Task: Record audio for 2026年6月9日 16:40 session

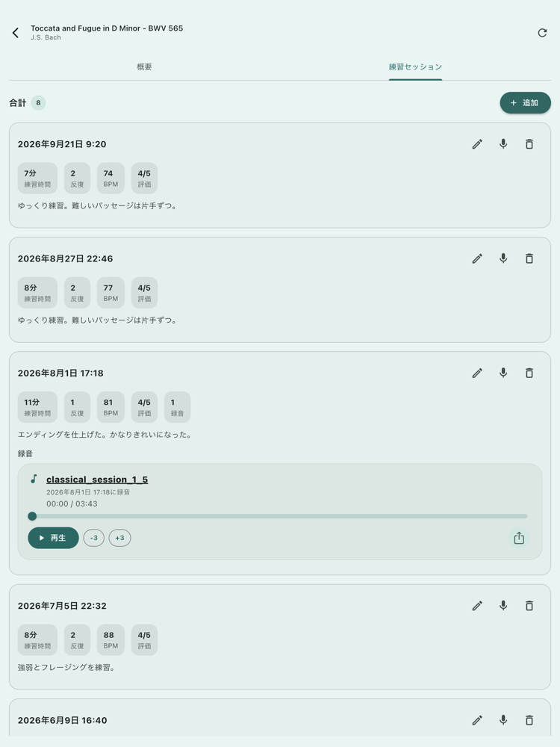Action: [503, 720]
